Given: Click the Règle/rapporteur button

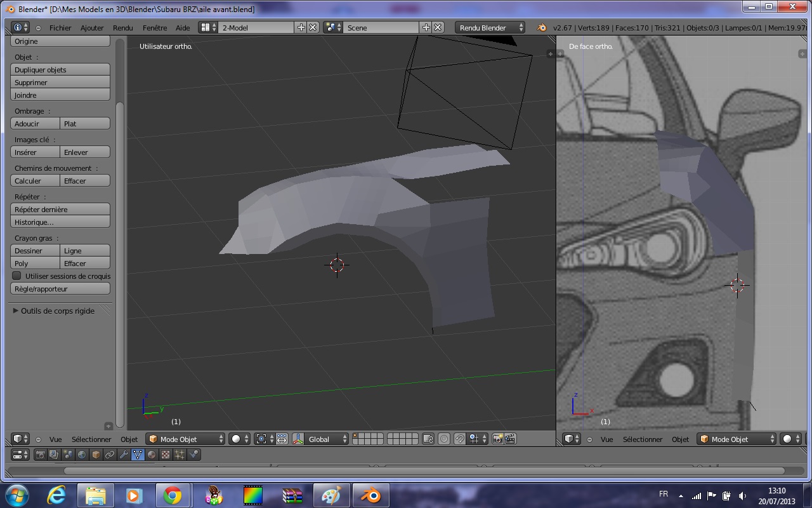Looking at the screenshot, I should pyautogui.click(x=60, y=289).
